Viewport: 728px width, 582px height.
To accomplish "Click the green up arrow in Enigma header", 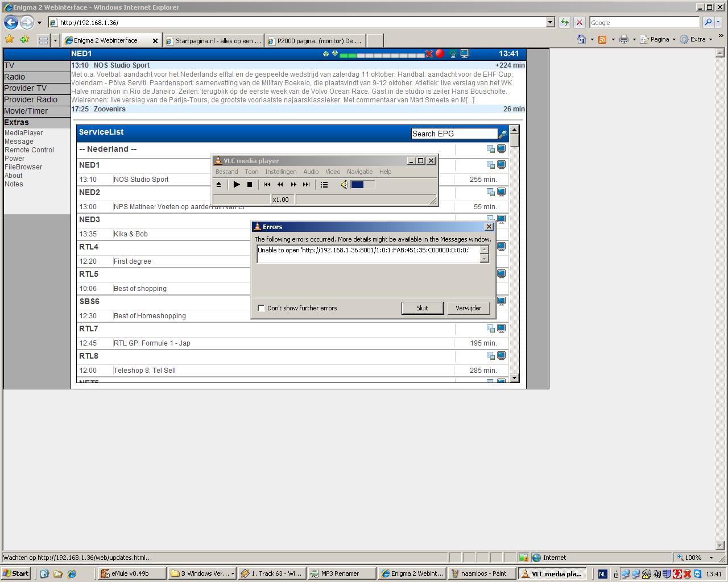I will pos(326,53).
